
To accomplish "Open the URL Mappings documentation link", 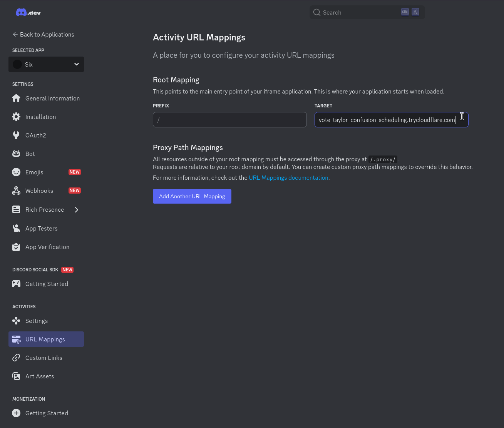I will (x=288, y=178).
